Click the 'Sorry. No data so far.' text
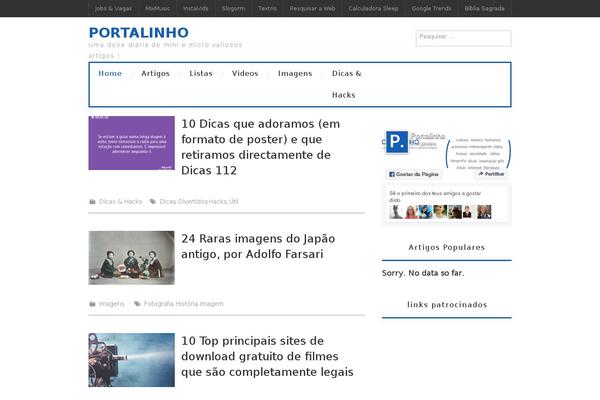The width and height of the screenshot is (600, 400). 423,273
